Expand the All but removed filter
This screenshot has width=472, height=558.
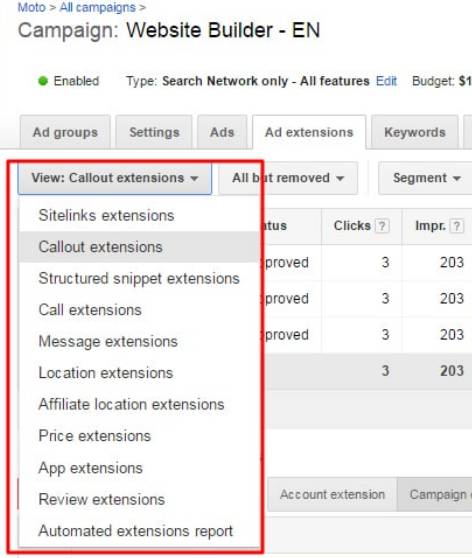288,178
